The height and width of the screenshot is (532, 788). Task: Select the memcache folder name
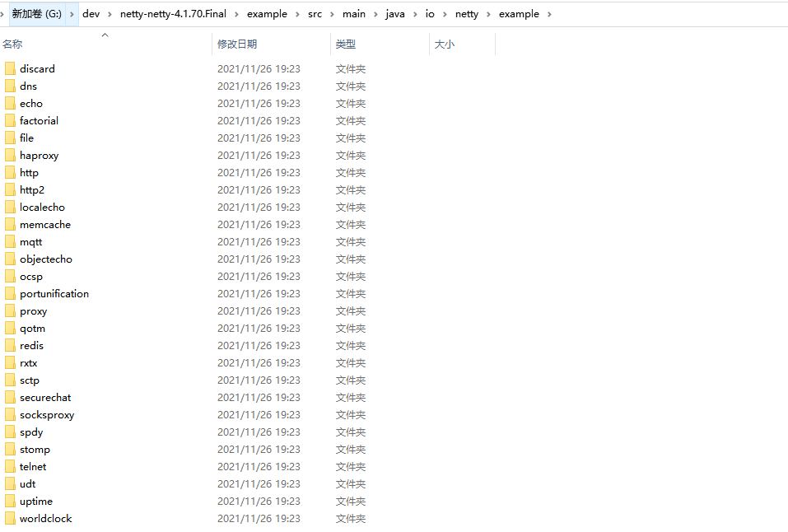(45, 224)
